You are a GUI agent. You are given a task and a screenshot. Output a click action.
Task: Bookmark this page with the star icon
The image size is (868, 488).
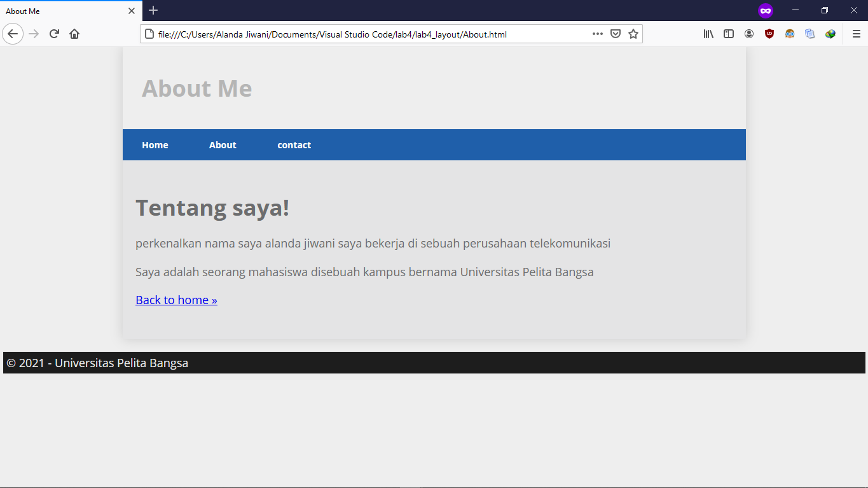point(633,34)
